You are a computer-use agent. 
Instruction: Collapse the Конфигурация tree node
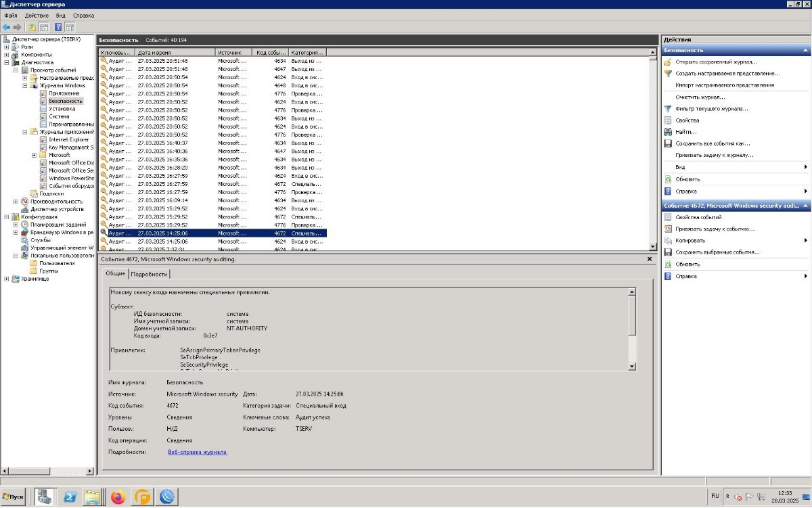[7, 216]
